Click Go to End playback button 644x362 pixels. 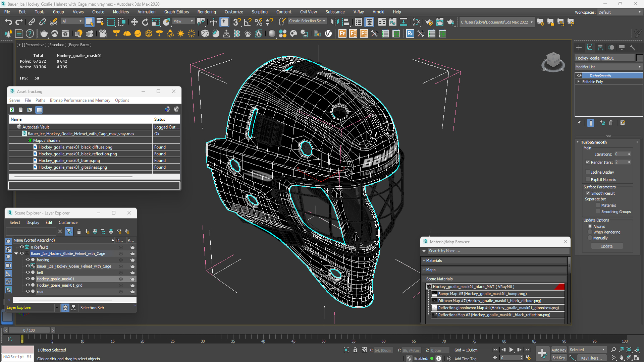click(528, 350)
